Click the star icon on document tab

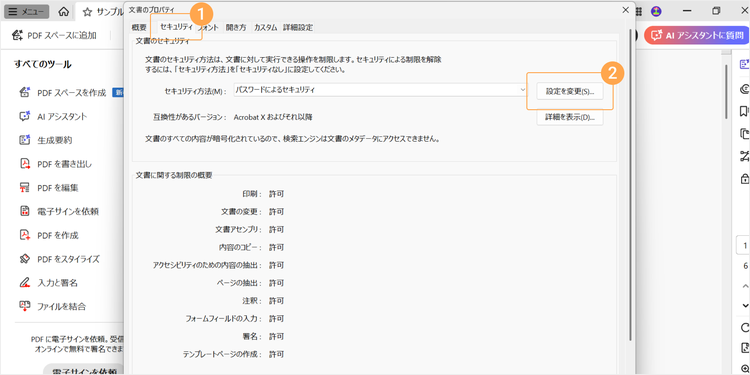pyautogui.click(x=87, y=12)
